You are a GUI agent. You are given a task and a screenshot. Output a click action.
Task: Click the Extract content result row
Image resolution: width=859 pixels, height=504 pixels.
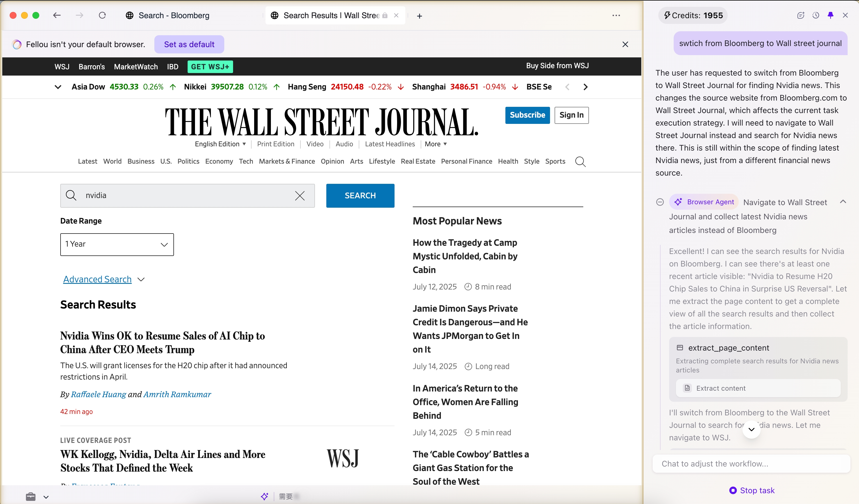coord(758,388)
